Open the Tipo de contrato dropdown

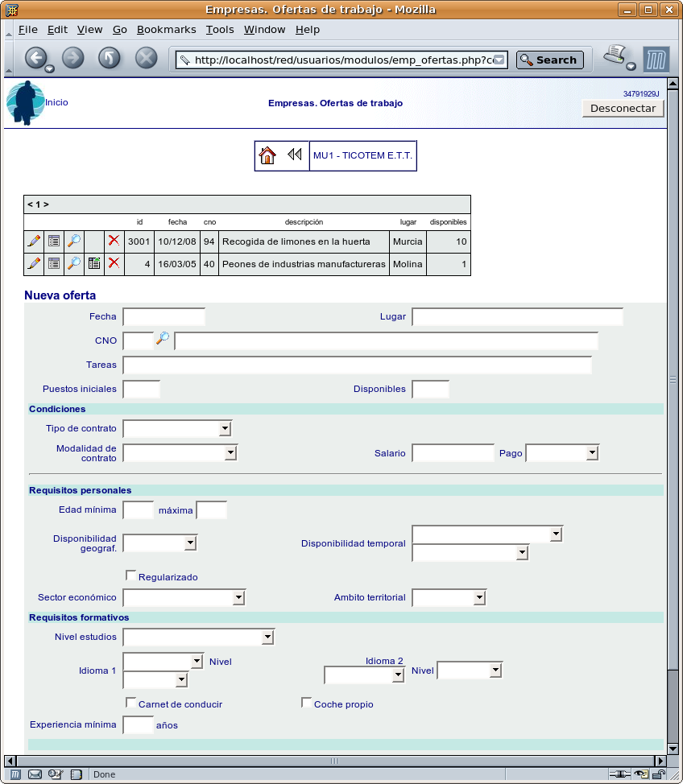[x=177, y=428]
